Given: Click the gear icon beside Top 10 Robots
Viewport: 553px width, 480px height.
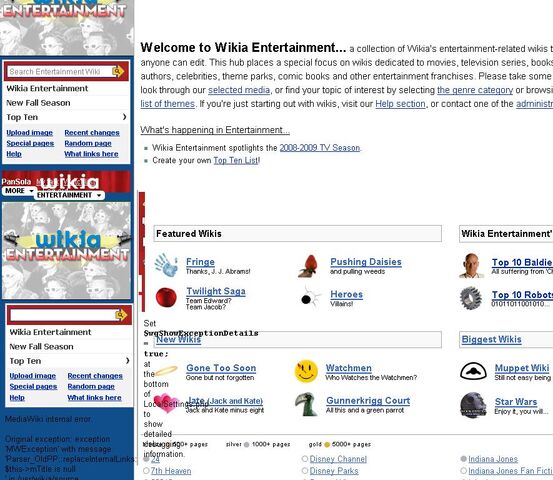Looking at the screenshot, I should tap(471, 298).
